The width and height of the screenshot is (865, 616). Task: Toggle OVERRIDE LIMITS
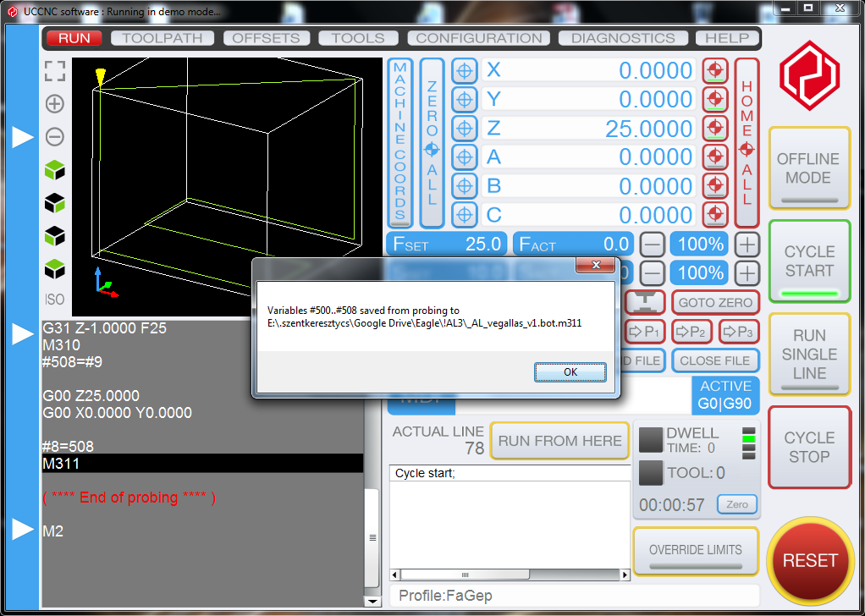696,551
